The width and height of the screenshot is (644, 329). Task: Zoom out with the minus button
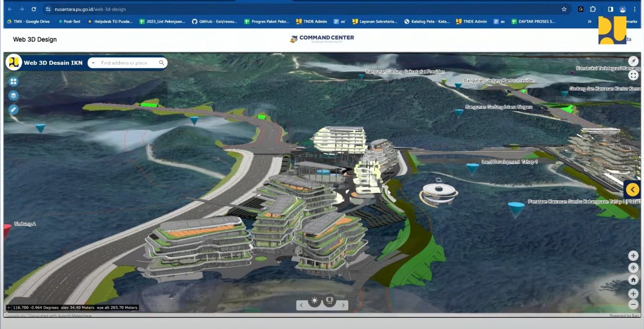[633, 304]
